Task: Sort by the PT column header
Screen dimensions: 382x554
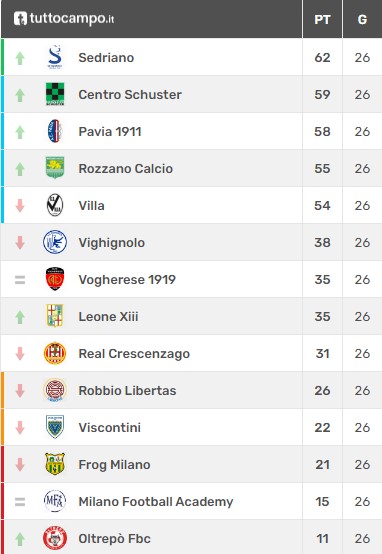Action: pyautogui.click(x=322, y=19)
